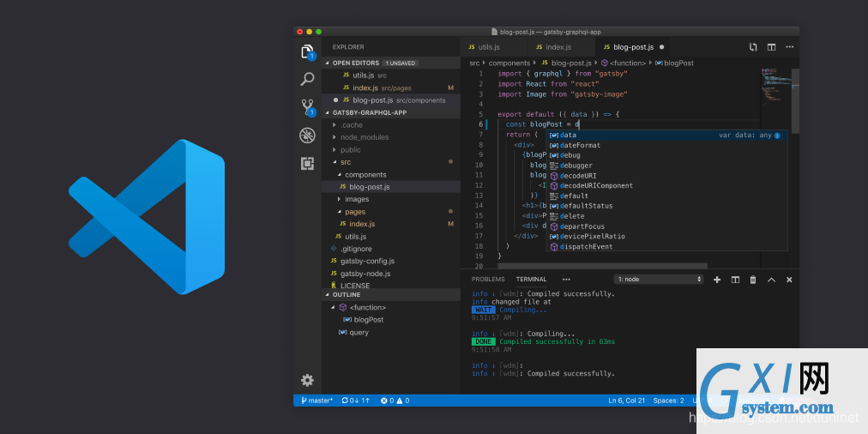868x434 pixels.
Task: Click the compare changes icon in editor toolbar
Action: pyautogui.click(x=753, y=47)
